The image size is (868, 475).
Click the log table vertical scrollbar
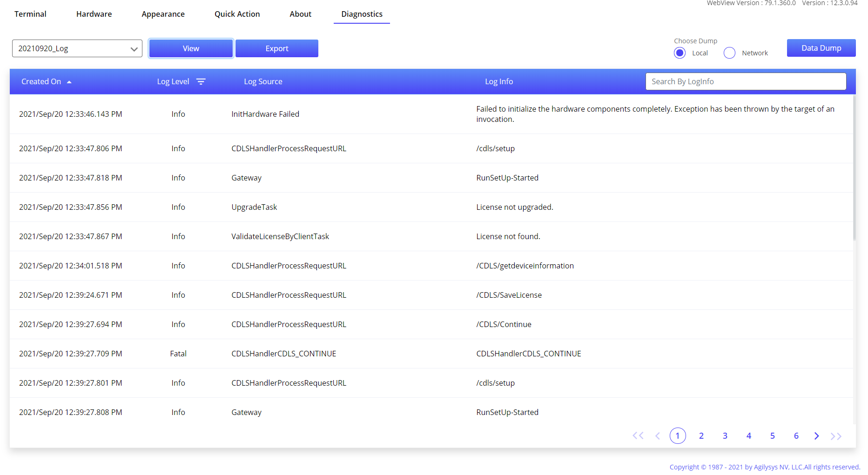coord(855,167)
